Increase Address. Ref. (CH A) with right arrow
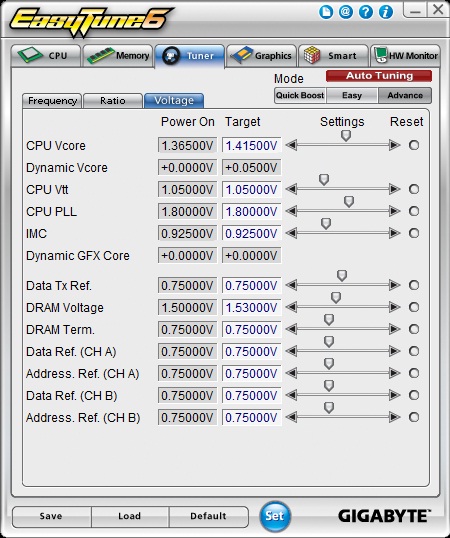This screenshot has width=450, height=538. tap(395, 373)
